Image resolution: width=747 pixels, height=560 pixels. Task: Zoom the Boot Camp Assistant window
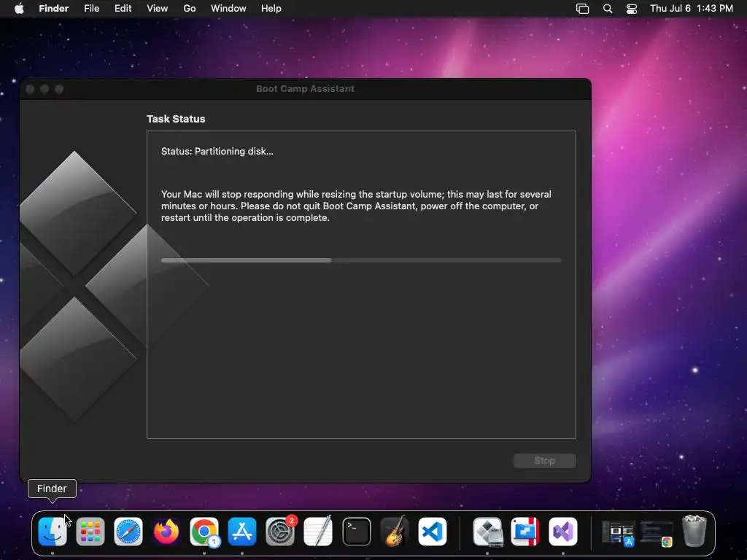(59, 89)
